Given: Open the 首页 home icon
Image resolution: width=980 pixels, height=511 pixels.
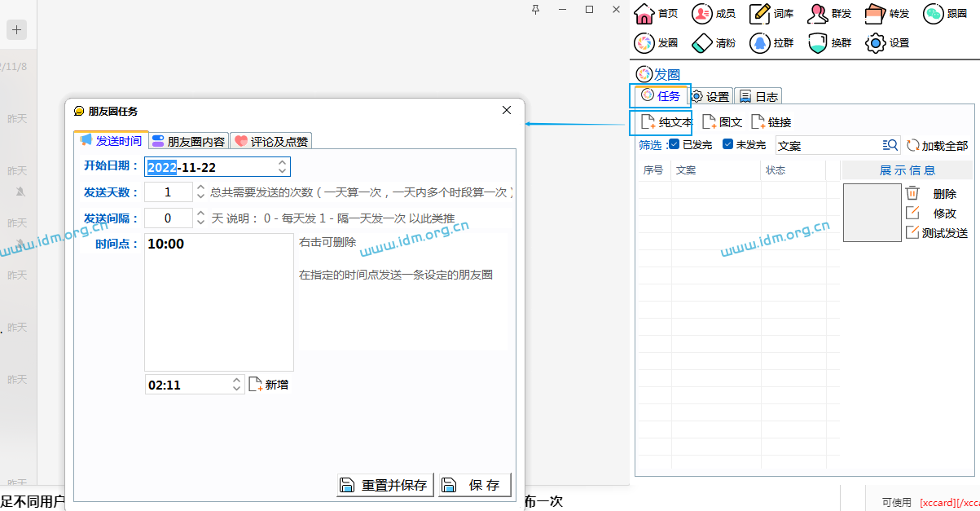Looking at the screenshot, I should [x=644, y=14].
